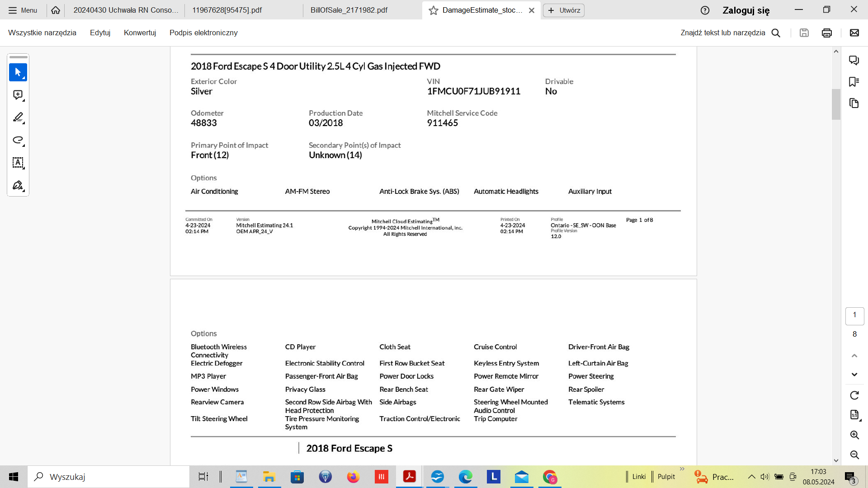Viewport: 868px width, 488px height.
Task: Open the comments panel icon
Action: [x=854, y=60]
